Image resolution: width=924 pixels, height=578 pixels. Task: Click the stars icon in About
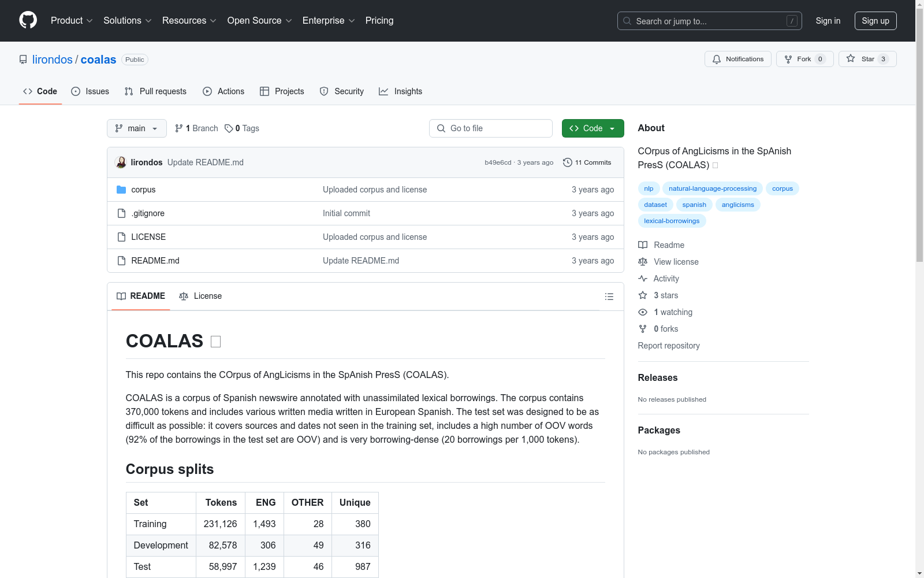point(643,295)
